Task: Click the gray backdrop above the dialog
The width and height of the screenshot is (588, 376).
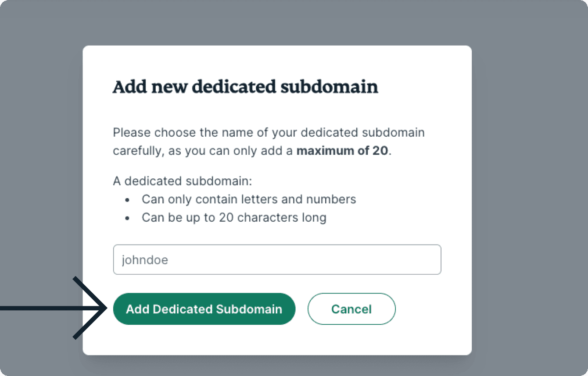Action: click(x=276, y=22)
